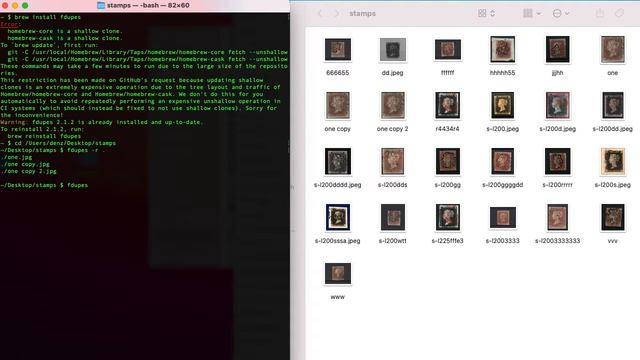Click the last Terminal prompt 'fdupes'
Screen dimensions: 640x360
(x=78, y=185)
